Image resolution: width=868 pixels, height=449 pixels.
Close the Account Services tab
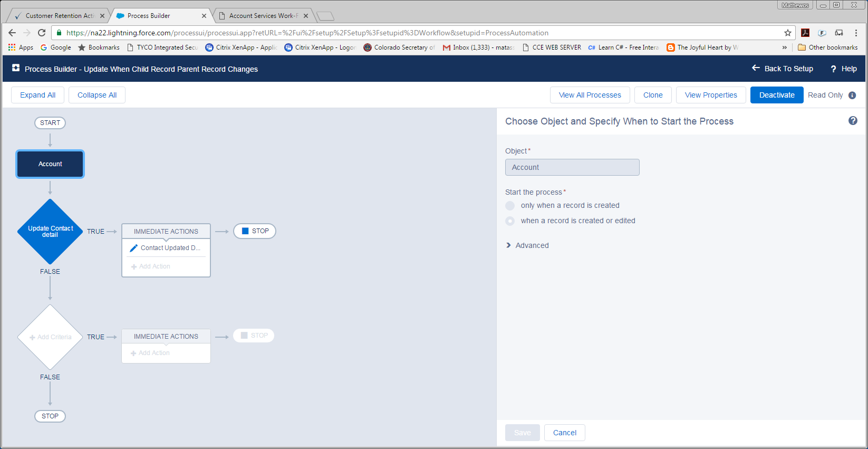pos(306,16)
